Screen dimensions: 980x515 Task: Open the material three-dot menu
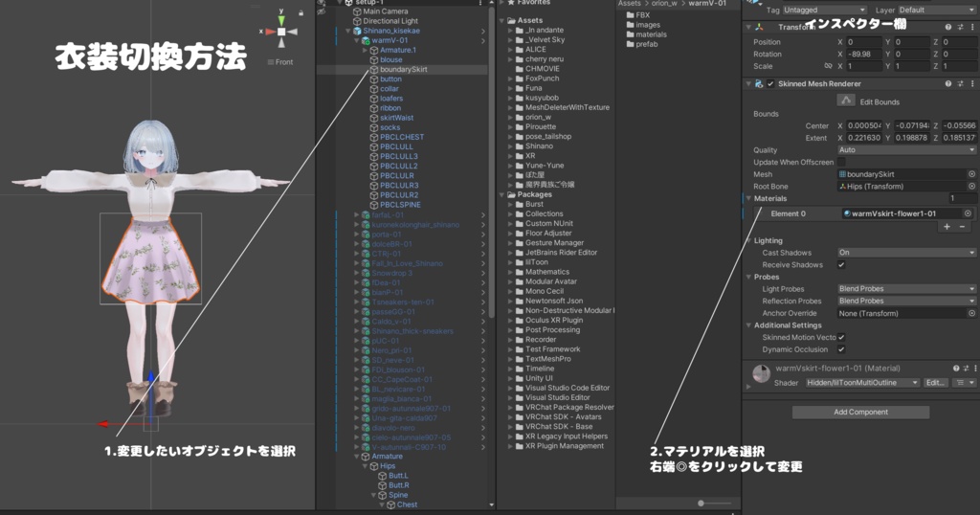click(974, 369)
